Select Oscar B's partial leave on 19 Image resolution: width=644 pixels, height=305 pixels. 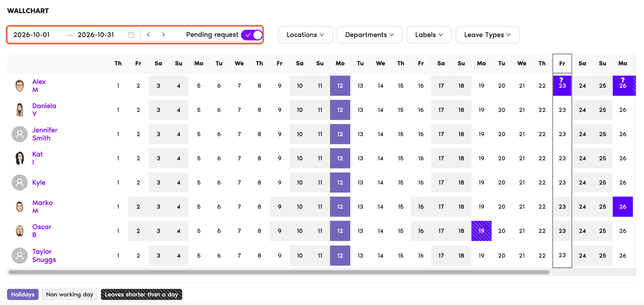click(481, 231)
